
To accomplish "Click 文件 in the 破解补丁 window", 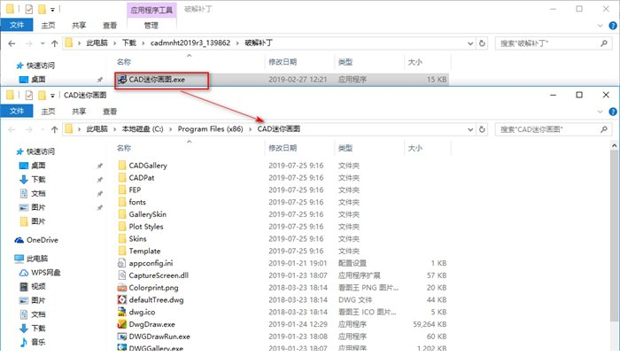I will 17,25.
